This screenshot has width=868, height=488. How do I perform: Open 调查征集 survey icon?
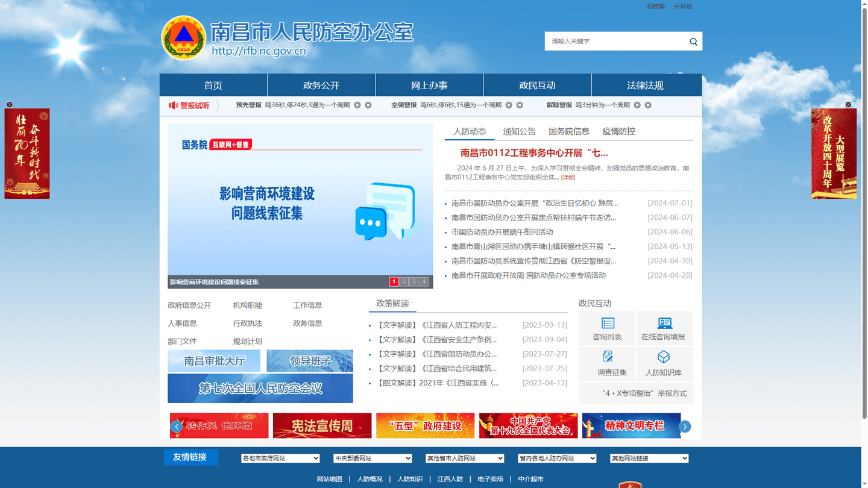608,357
